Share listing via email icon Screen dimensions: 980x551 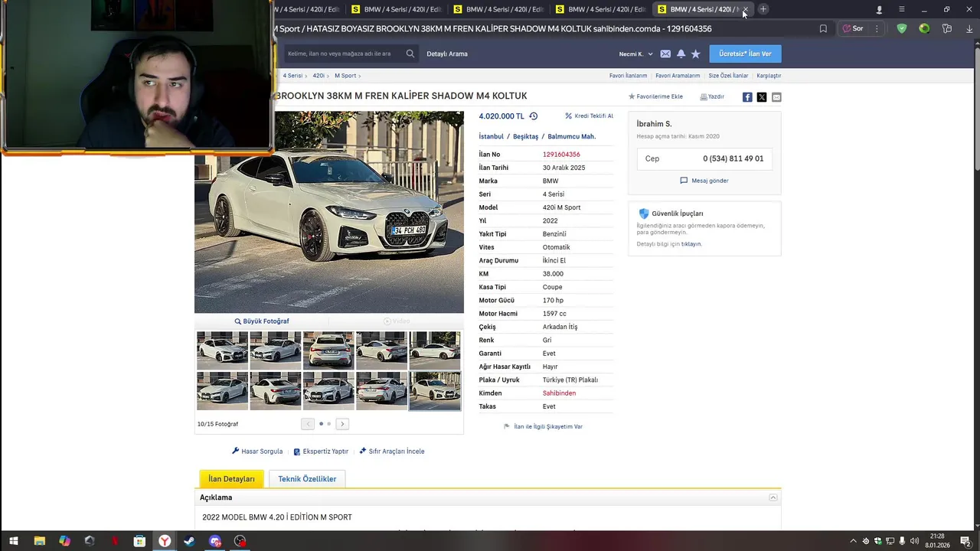tap(776, 97)
